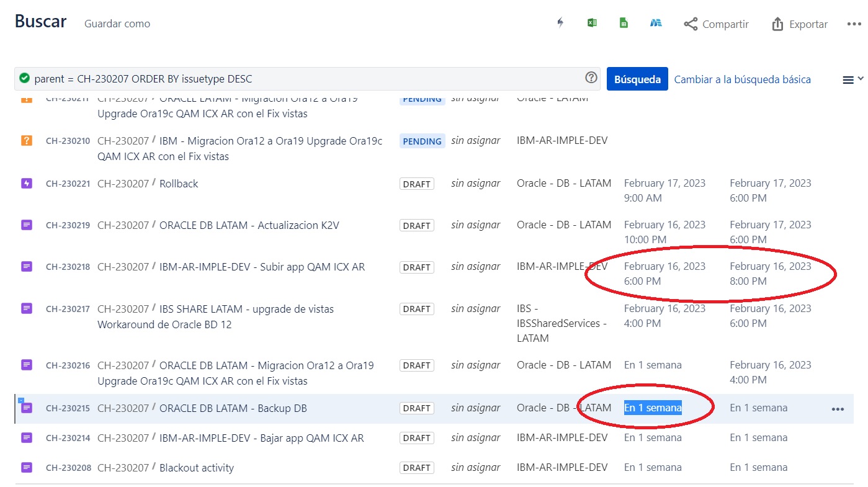Click the Exportar icon

pos(799,24)
